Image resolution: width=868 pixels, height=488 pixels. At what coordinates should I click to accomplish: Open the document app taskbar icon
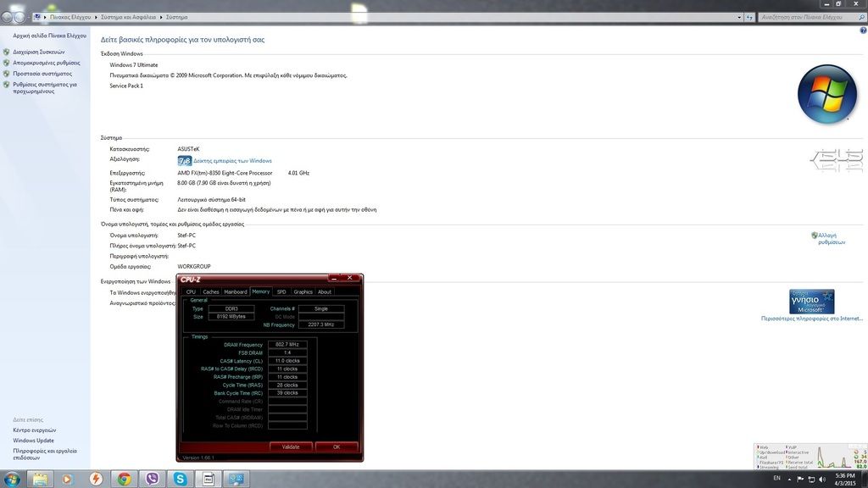click(x=209, y=479)
